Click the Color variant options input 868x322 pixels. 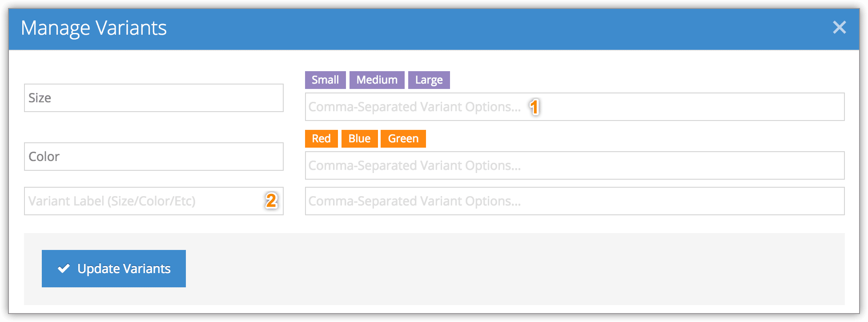click(x=575, y=165)
